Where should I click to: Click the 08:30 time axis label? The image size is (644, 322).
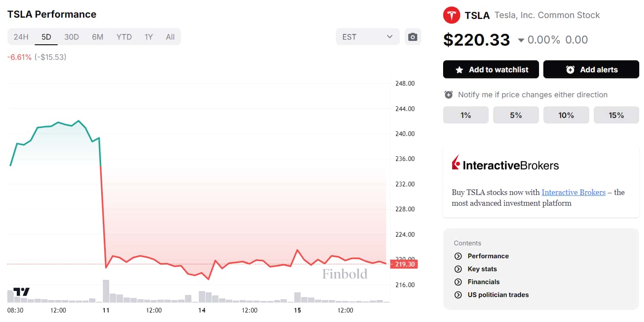(x=15, y=310)
